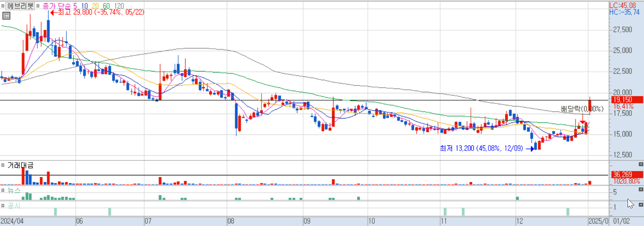Click the latest 거래대금 volume bar
Screen dimensions: 644x226
[590, 183]
